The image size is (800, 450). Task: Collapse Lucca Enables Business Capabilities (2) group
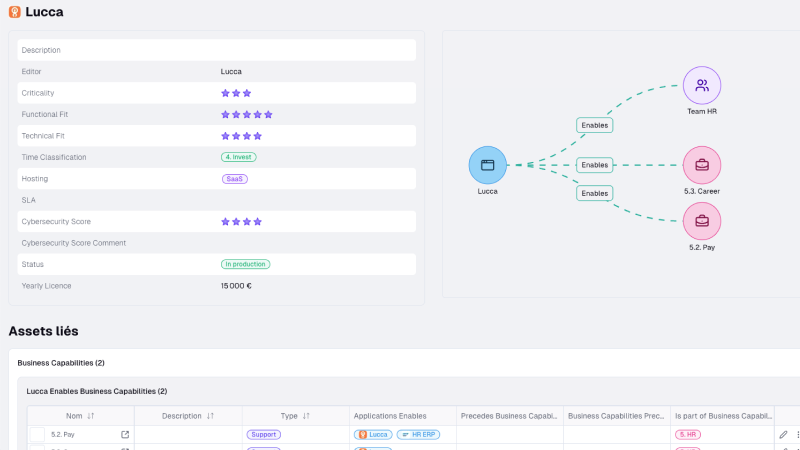pos(96,391)
